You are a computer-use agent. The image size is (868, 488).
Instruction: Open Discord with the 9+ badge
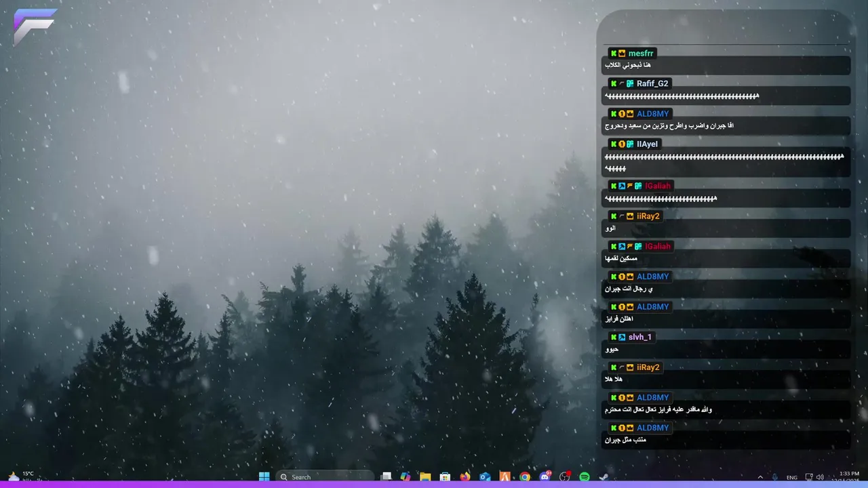tap(545, 476)
